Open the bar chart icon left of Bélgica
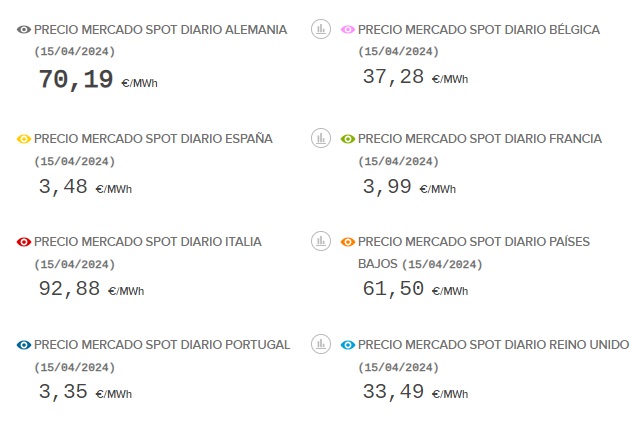Screen dimensions: 633x432 tap(320, 30)
